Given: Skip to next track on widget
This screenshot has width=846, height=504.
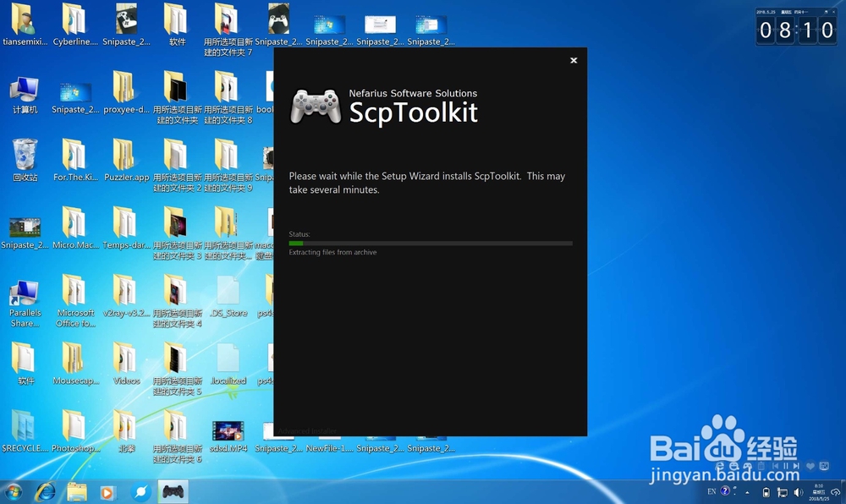Looking at the screenshot, I should [x=796, y=466].
